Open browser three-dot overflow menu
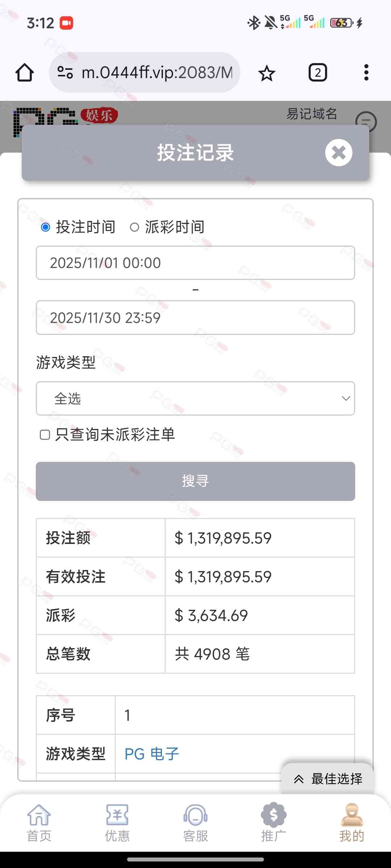The width and height of the screenshot is (391, 868). pyautogui.click(x=366, y=73)
